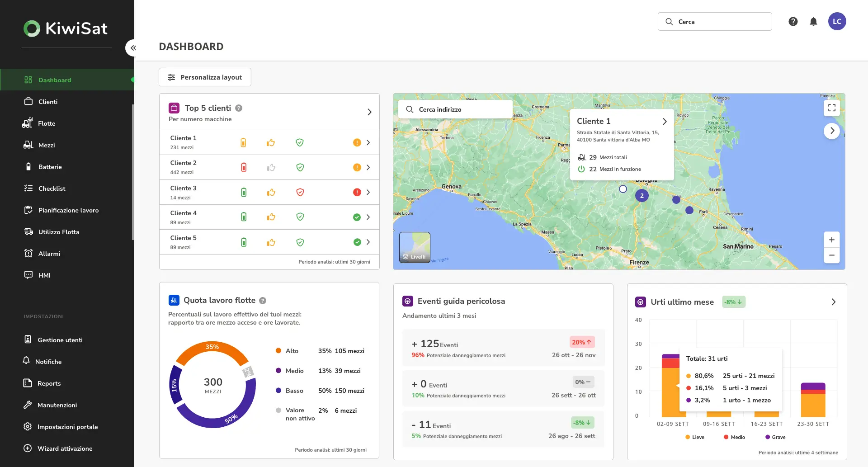Screen dimensions: 868x467
Task: Expand Cliente 3 row chevron
Action: [x=368, y=192]
